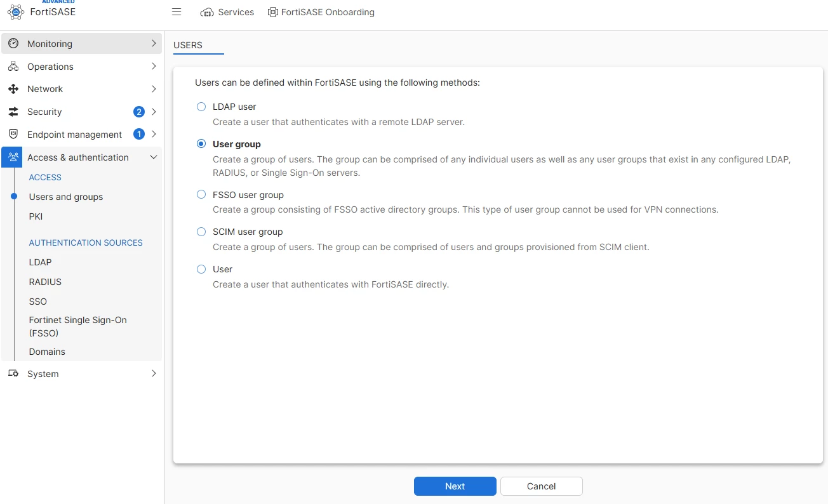This screenshot has width=828, height=504.
Task: Open Users and groups page
Action: 66,197
